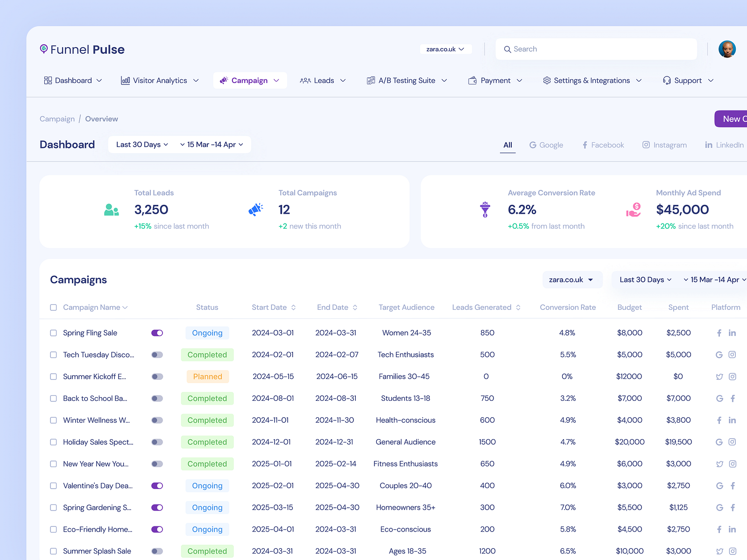The height and width of the screenshot is (560, 747).
Task: Select the Instagram platform filter icon
Action: click(647, 145)
